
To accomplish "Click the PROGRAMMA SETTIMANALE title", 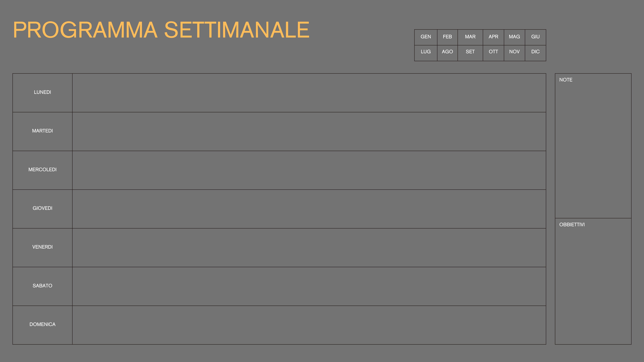I will (161, 30).
